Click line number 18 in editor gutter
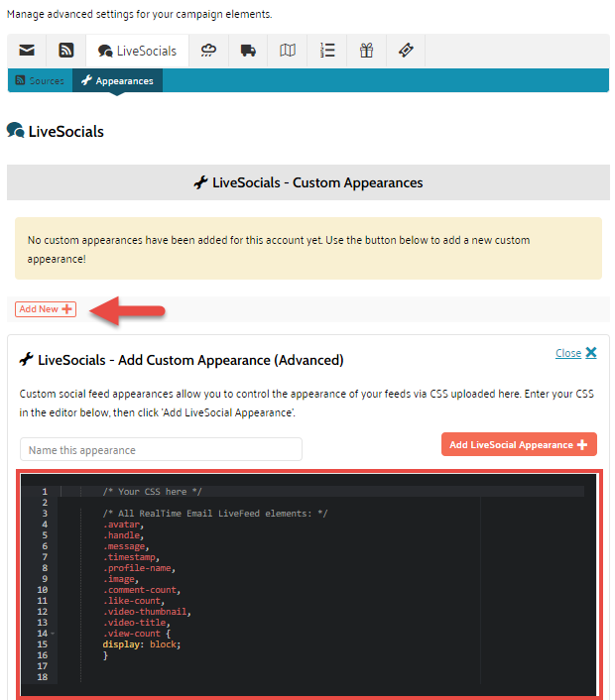The height and width of the screenshot is (700, 615). 44,676
